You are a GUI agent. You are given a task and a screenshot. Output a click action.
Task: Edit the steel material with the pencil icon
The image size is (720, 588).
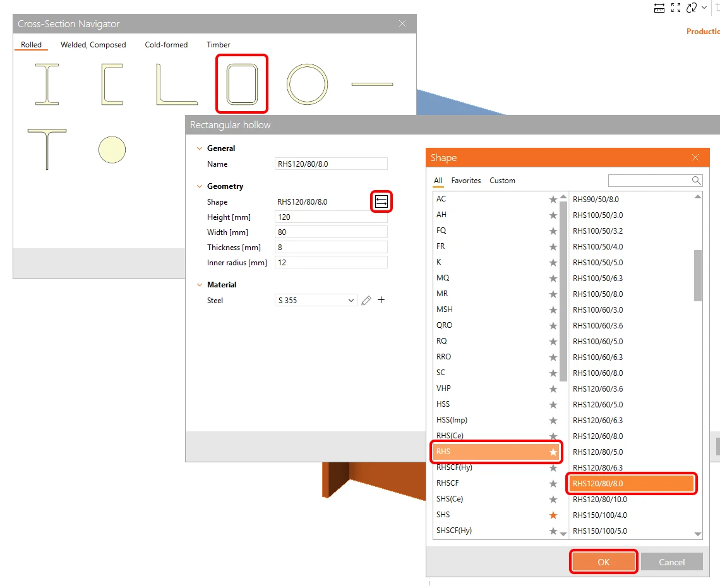point(366,301)
